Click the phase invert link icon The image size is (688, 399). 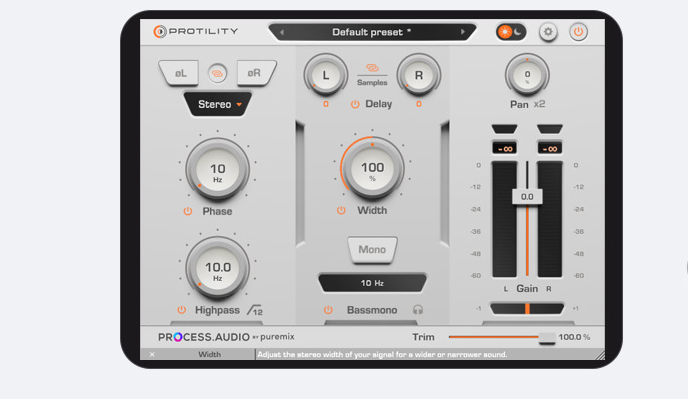point(217,73)
